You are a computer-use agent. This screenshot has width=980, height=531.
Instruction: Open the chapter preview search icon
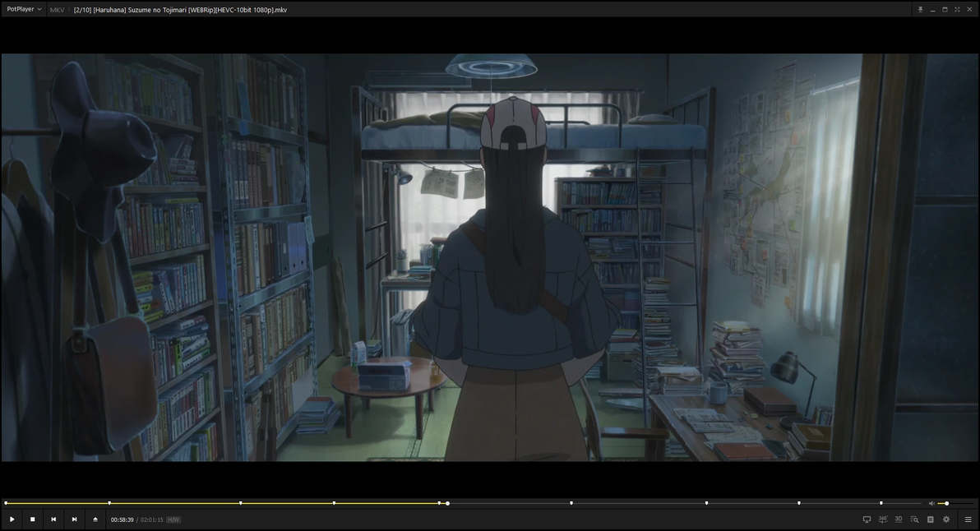click(914, 519)
